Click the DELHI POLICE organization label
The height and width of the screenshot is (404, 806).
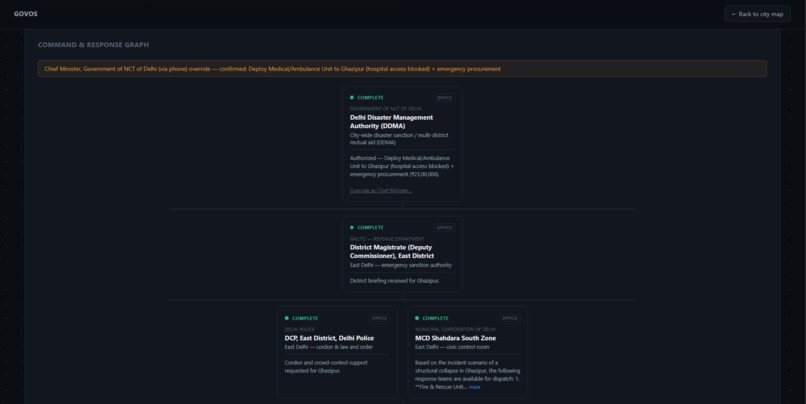[300, 329]
